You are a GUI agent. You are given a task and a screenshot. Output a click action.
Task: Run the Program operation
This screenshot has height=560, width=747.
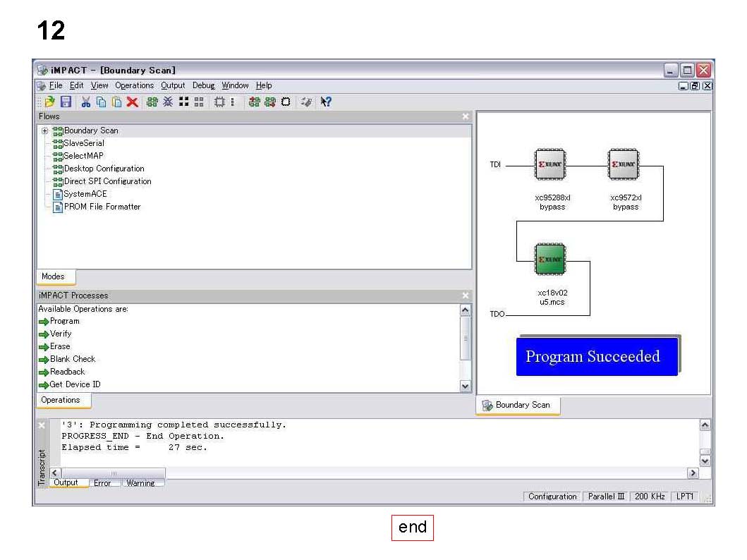click(59, 322)
